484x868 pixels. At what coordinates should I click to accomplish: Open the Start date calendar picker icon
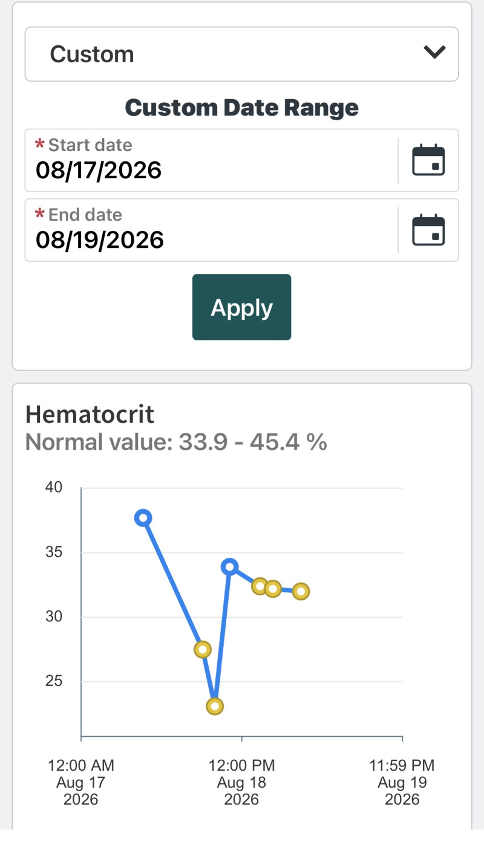tap(428, 160)
